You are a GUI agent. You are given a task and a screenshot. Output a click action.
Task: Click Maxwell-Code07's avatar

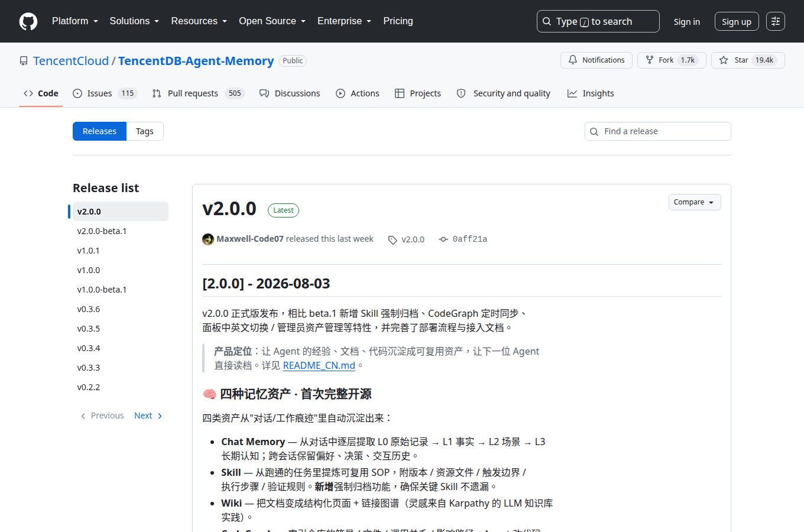[208, 239]
